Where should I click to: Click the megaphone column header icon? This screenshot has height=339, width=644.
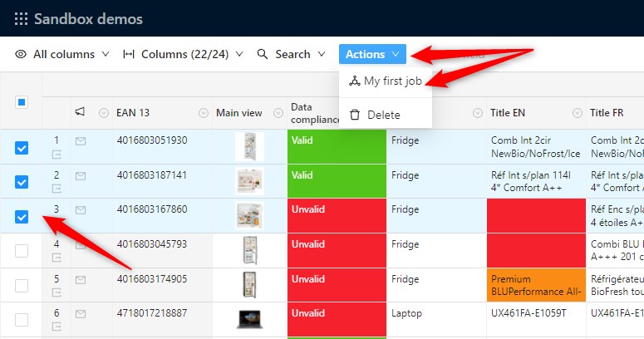(x=81, y=112)
